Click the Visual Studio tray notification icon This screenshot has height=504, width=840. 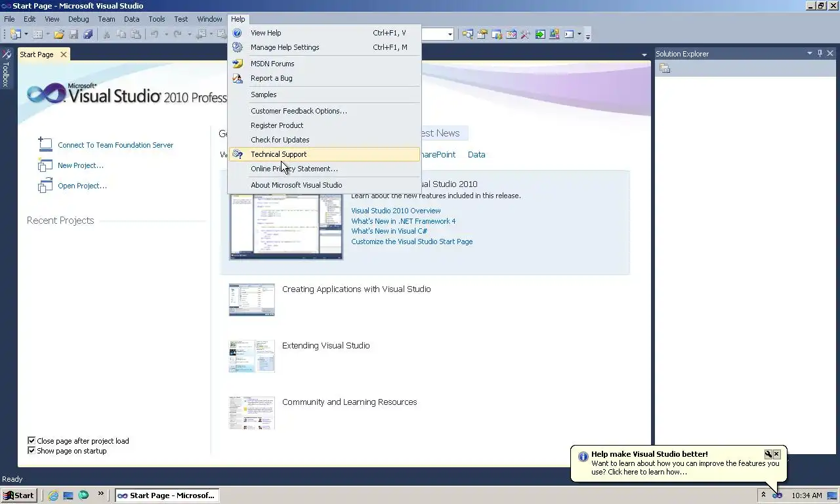[778, 495]
